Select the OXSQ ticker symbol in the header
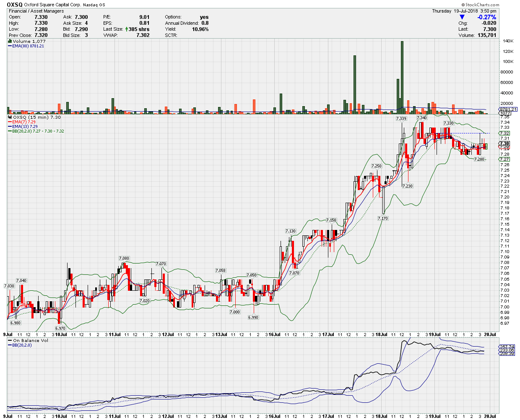520x420 pixels. [15, 5]
